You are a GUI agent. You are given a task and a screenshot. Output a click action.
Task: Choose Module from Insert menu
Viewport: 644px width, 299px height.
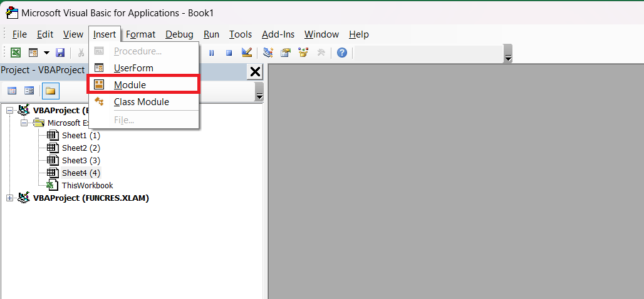tap(143, 85)
